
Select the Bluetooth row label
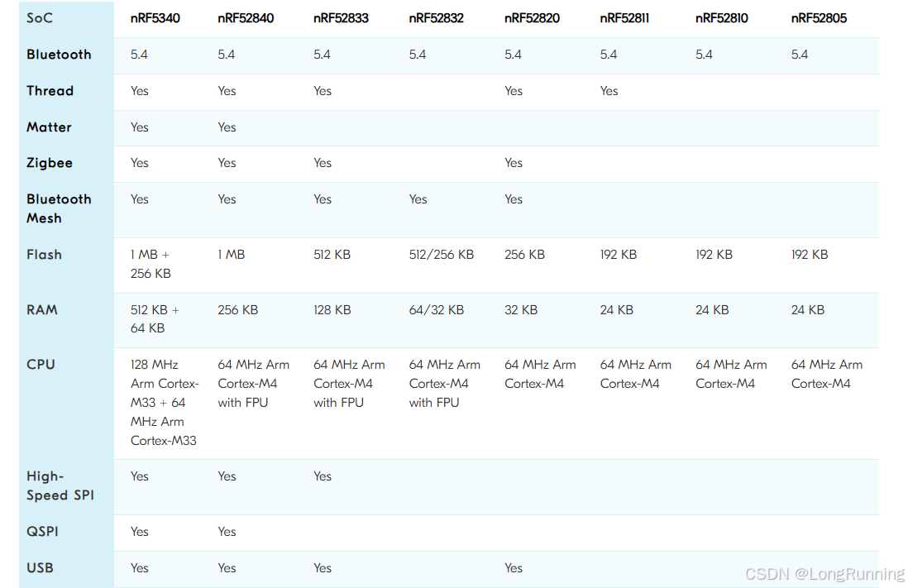[x=59, y=55]
